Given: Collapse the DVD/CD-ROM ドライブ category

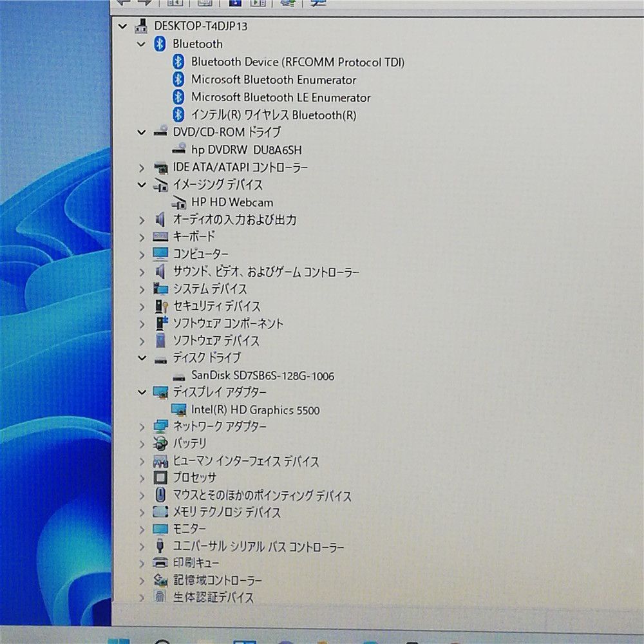Looking at the screenshot, I should click(x=141, y=132).
